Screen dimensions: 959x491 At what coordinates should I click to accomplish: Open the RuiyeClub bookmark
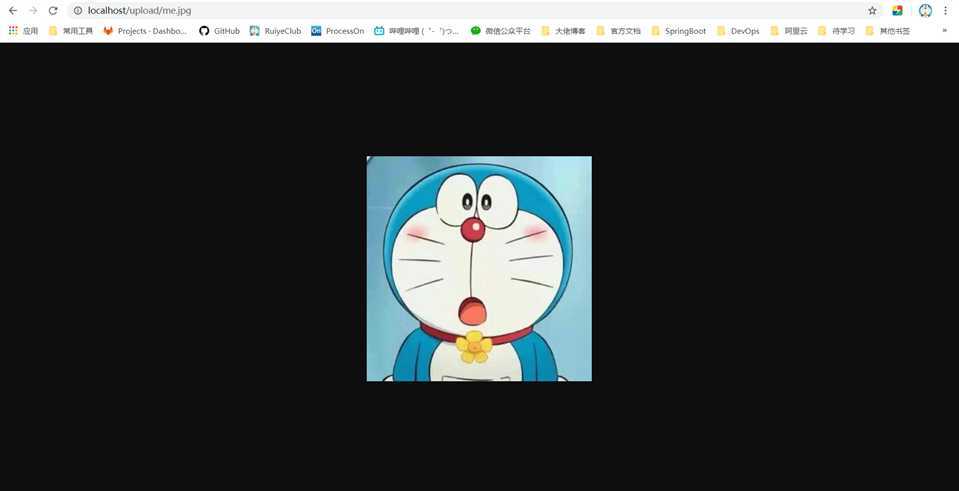coord(276,31)
